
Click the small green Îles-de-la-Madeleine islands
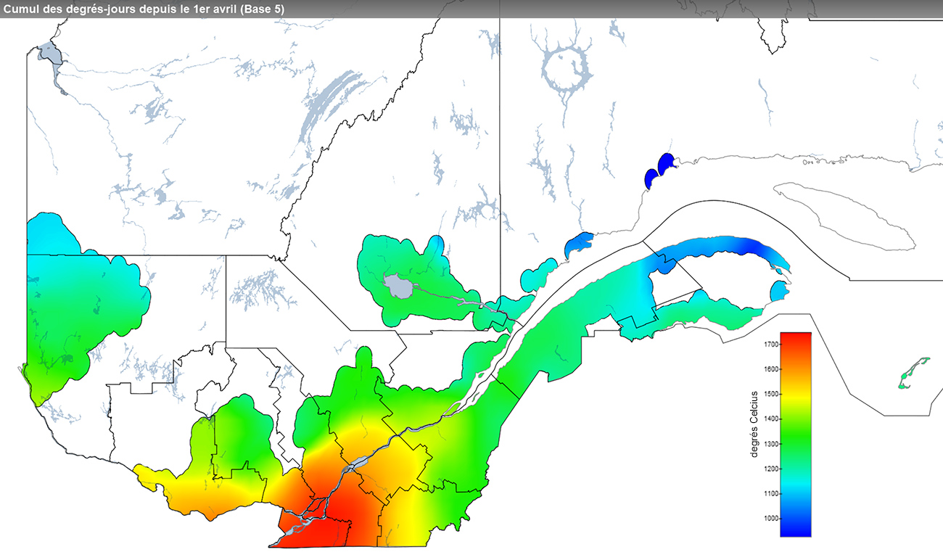pyautogui.click(x=913, y=373)
